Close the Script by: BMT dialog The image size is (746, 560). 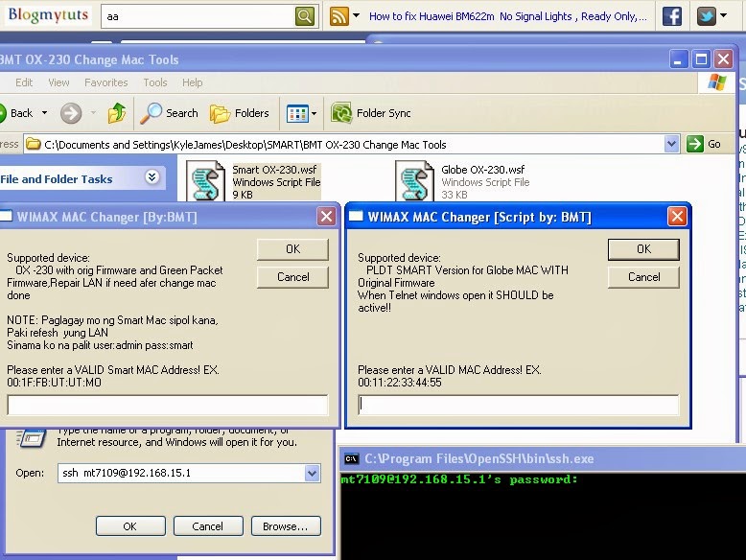[x=677, y=217]
